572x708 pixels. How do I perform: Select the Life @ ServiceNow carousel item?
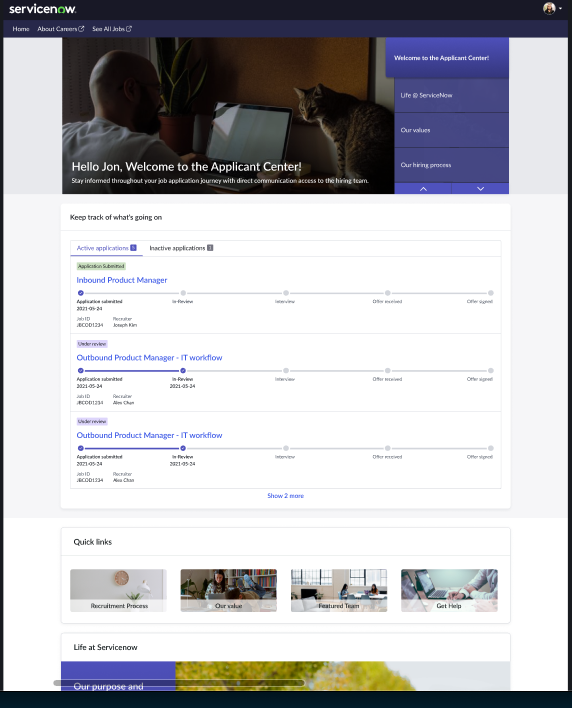pyautogui.click(x=451, y=95)
